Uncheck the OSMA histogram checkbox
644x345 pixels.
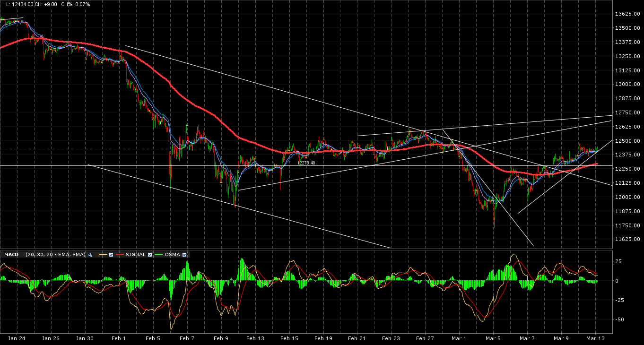tap(184, 255)
